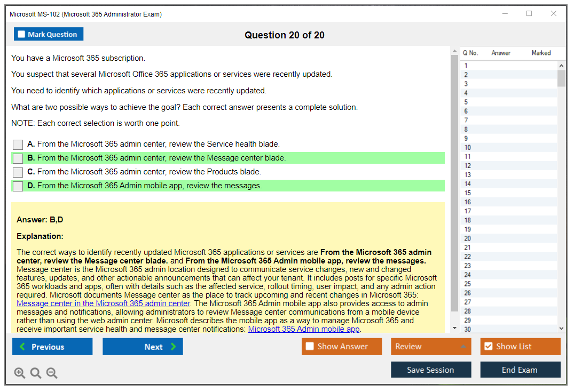The image size is (574, 392).
Task: Select question 4 in the list
Action: [x=509, y=93]
